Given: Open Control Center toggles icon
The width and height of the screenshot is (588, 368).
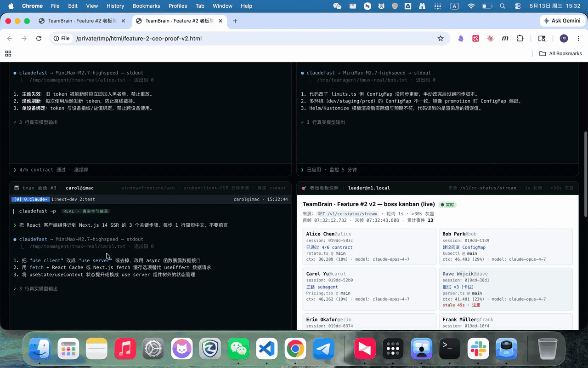Looking at the screenshot, I should (518, 6).
